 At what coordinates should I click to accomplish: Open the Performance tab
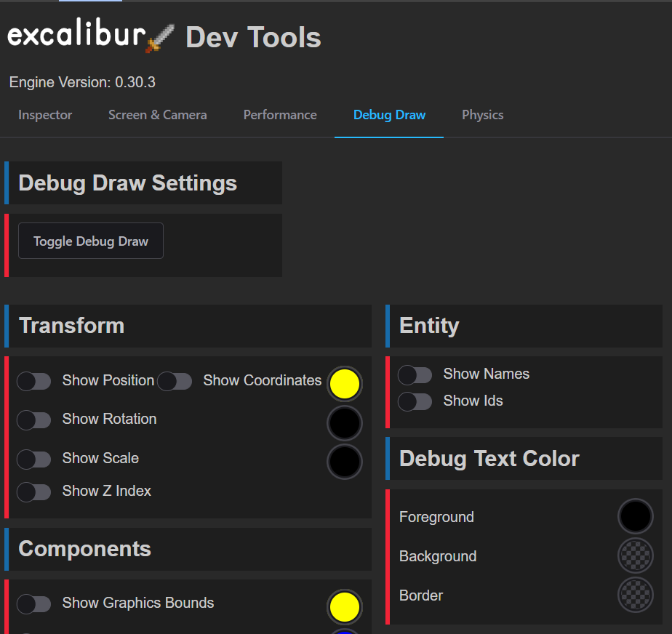[x=280, y=115]
